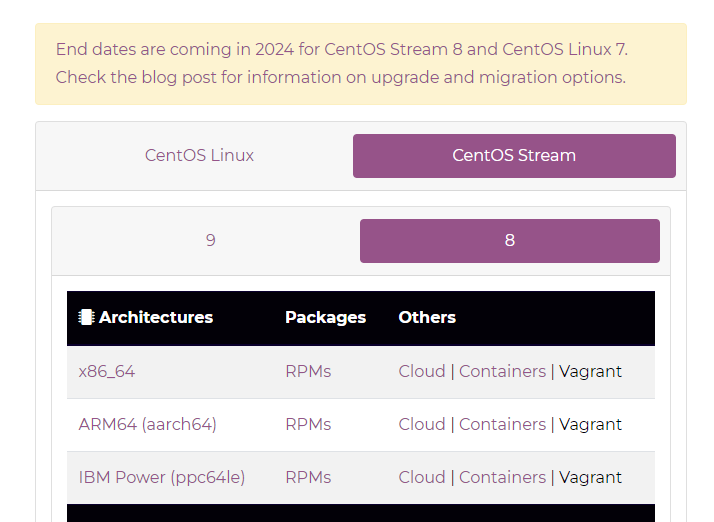Open Containers link in IBM Power row
The width and height of the screenshot is (714, 522).
[502, 477]
